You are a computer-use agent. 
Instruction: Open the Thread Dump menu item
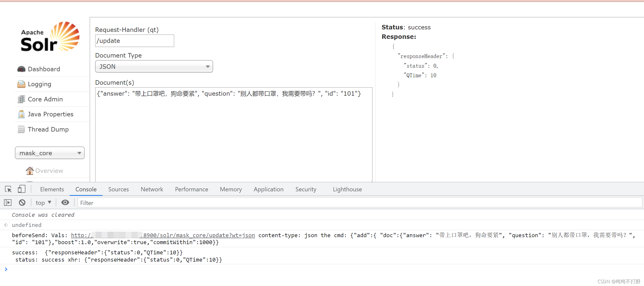pos(48,129)
